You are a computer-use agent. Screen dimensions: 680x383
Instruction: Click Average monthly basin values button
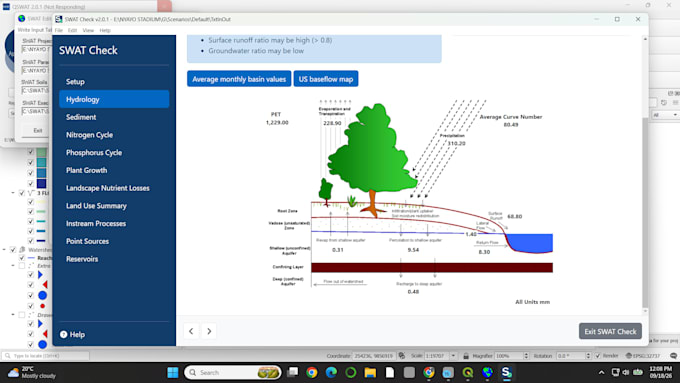coord(239,79)
